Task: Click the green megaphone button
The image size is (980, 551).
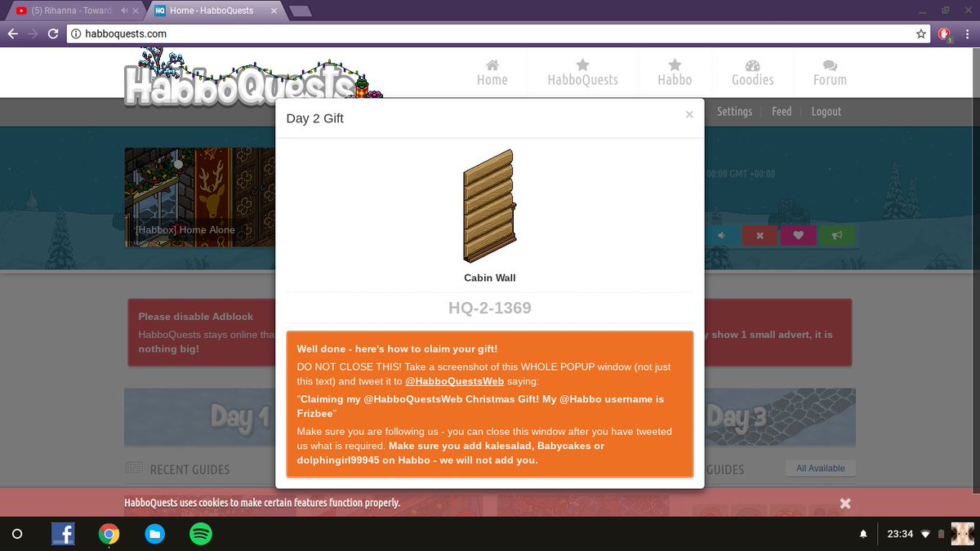Action: pyautogui.click(x=837, y=236)
